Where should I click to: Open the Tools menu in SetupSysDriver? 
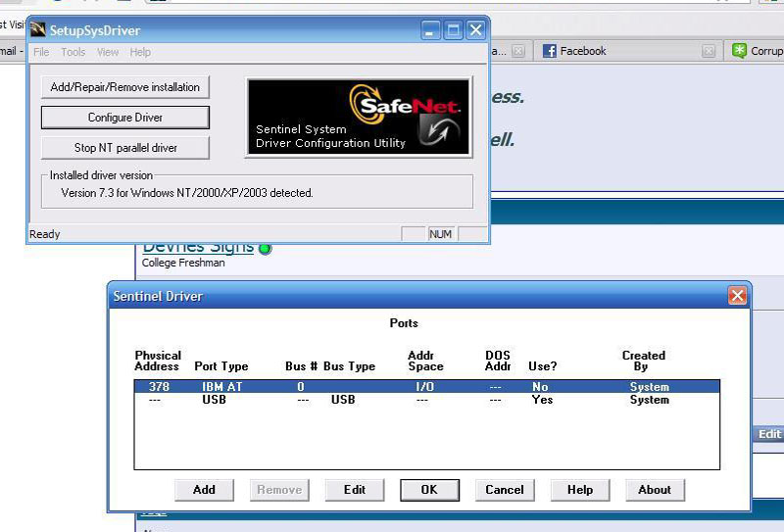(x=73, y=52)
